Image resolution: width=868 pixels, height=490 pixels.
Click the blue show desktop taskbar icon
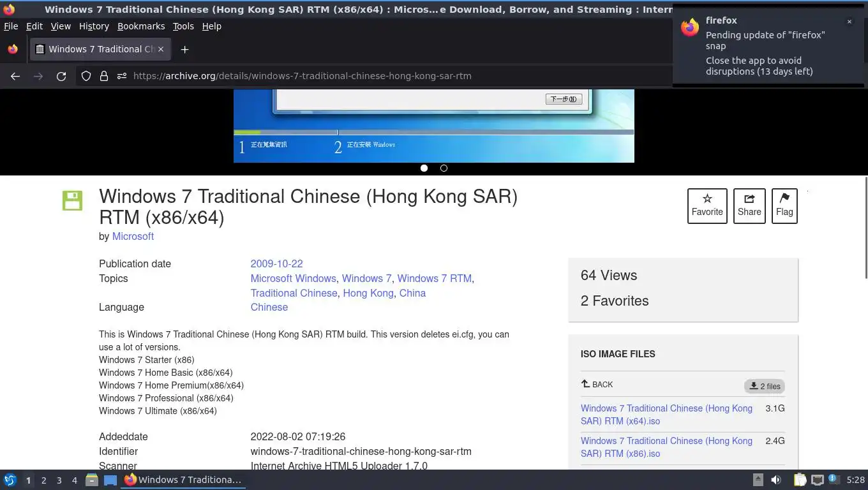click(x=110, y=480)
